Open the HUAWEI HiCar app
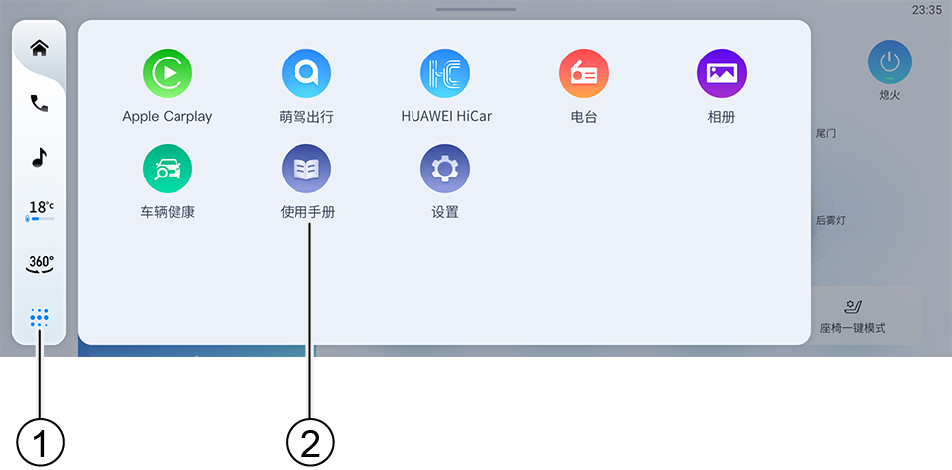Screen dimensions: 952x470 (x=445, y=73)
